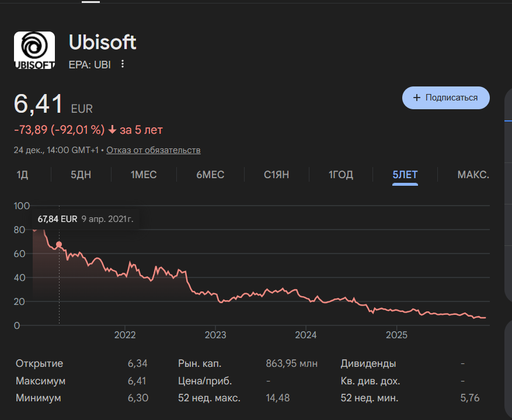Open the Отказ от обязательств link
The image size is (512, 420).
[154, 150]
